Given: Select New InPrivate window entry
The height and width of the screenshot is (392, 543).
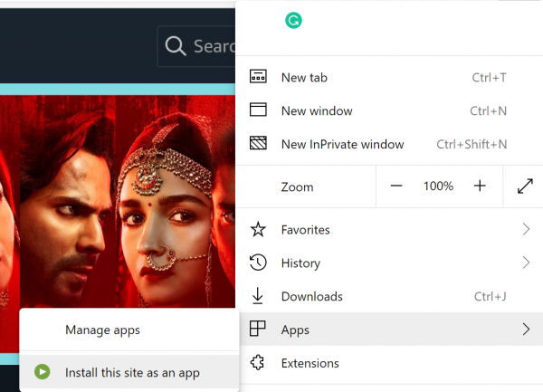Looking at the screenshot, I should (389, 144).
